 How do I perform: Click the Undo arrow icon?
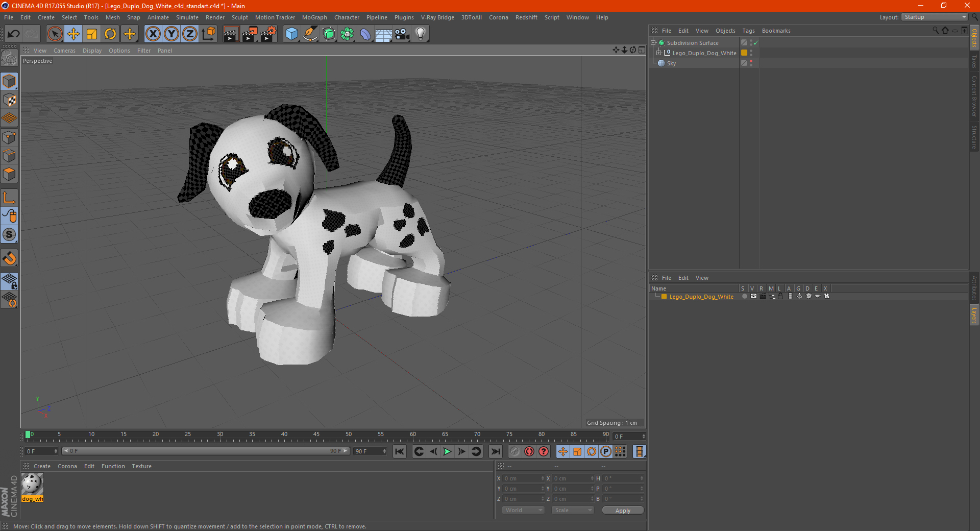tap(14, 34)
